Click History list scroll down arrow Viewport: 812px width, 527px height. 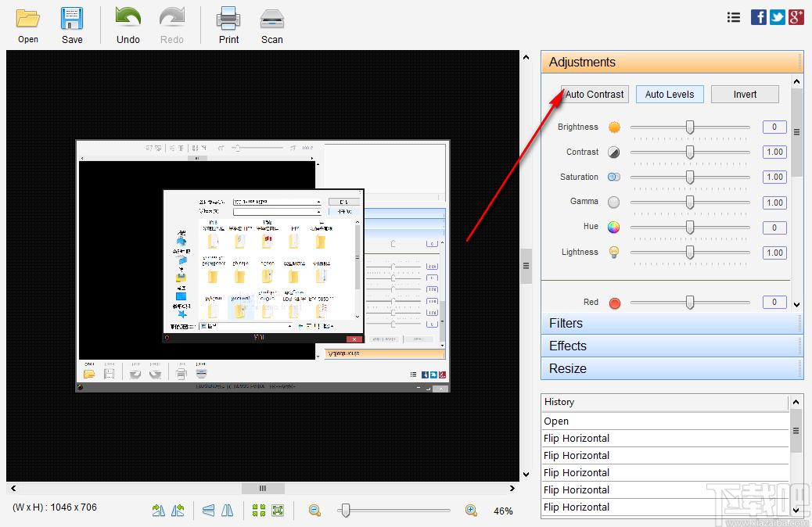tap(796, 510)
